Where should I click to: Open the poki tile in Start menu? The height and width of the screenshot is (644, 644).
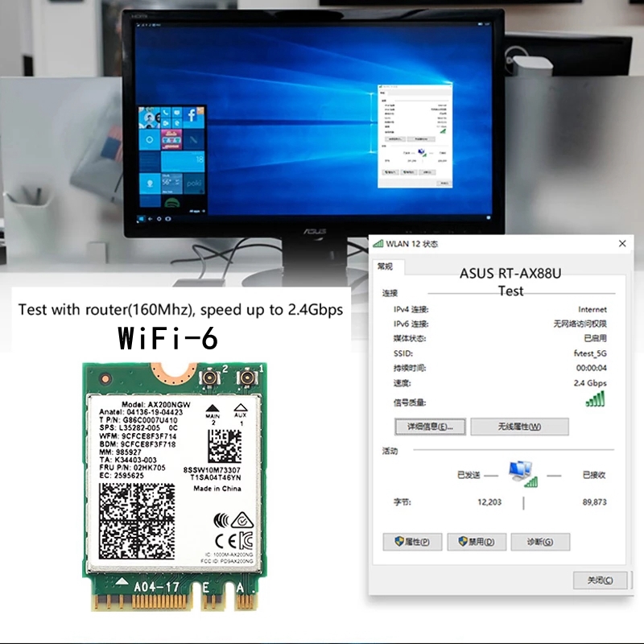tap(196, 183)
